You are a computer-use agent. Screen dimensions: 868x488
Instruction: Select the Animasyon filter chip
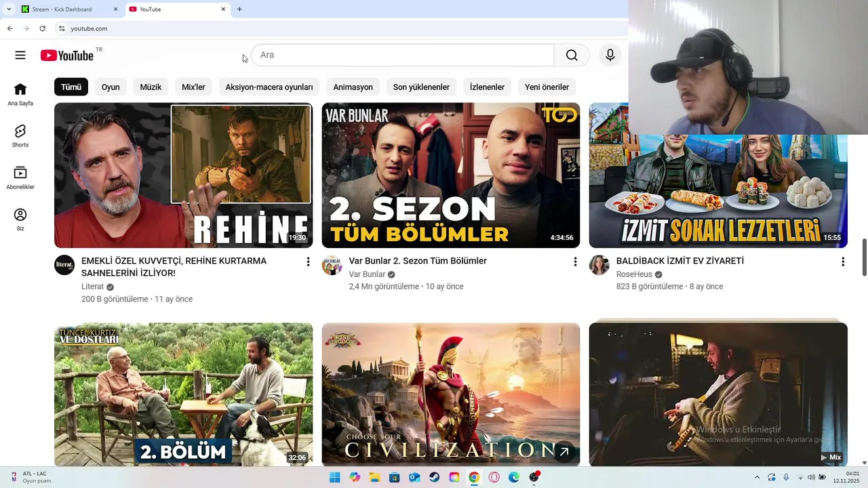click(x=353, y=87)
